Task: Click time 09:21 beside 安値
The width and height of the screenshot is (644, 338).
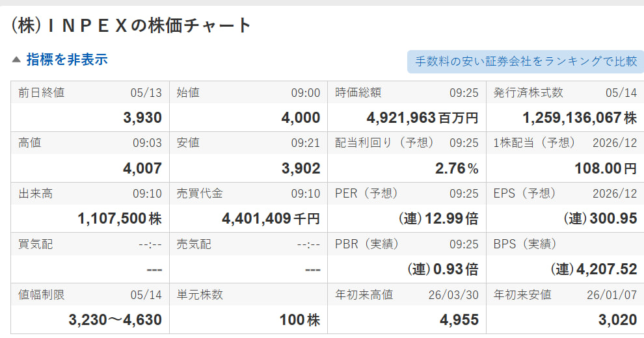Action: pos(306,143)
